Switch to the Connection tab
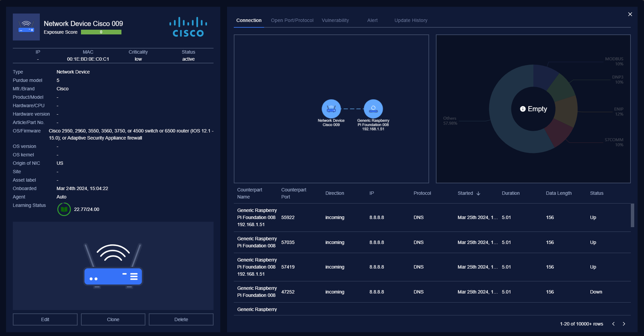644x336 pixels. pyautogui.click(x=249, y=20)
